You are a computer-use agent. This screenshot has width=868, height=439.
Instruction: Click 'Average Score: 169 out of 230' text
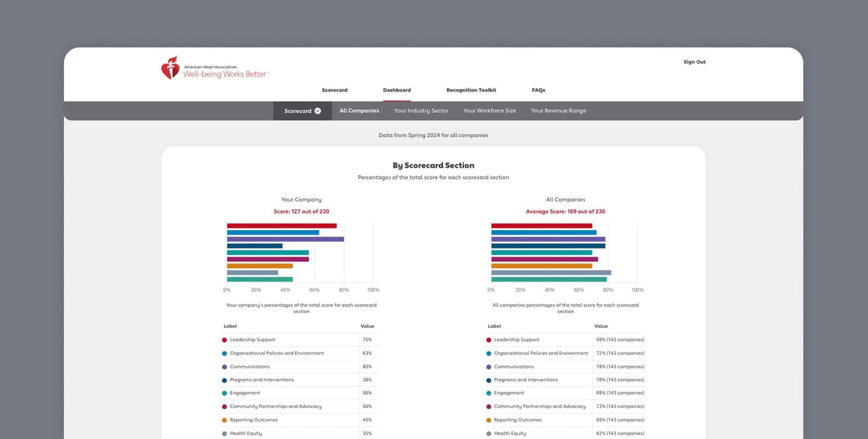click(x=565, y=212)
